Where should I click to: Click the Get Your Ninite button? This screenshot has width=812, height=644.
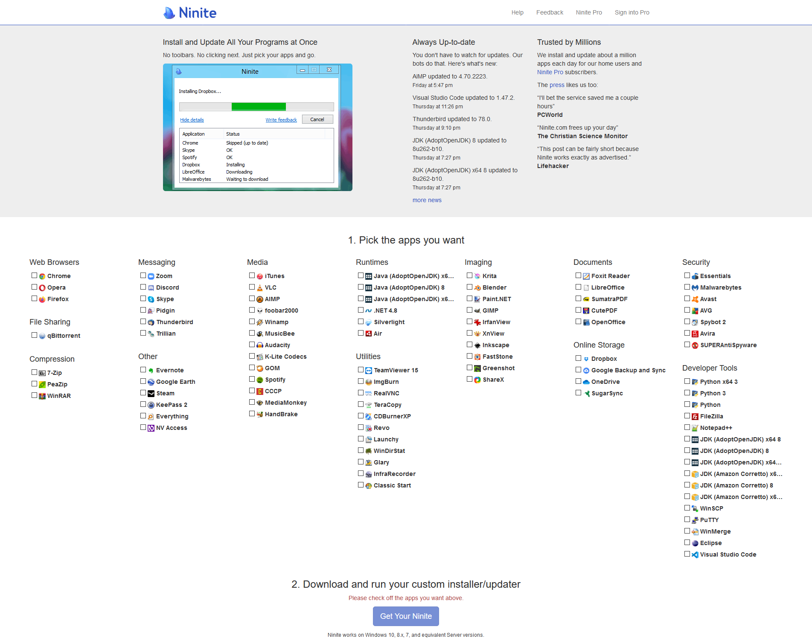[405, 616]
